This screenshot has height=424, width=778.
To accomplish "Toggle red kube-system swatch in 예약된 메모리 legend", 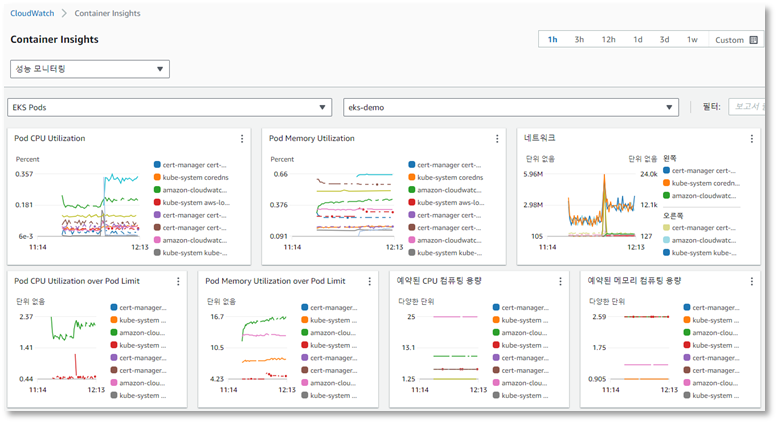I will (687, 345).
